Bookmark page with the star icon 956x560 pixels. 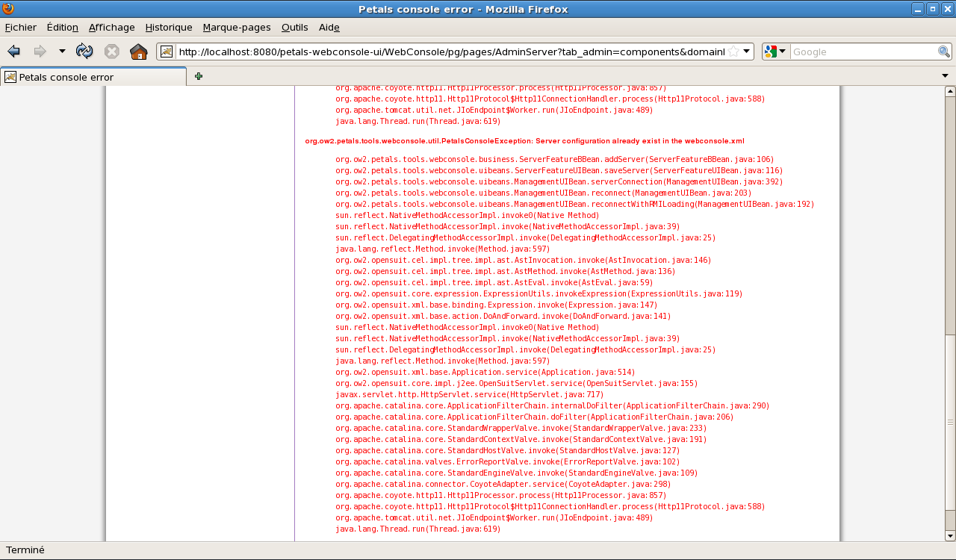[733, 52]
